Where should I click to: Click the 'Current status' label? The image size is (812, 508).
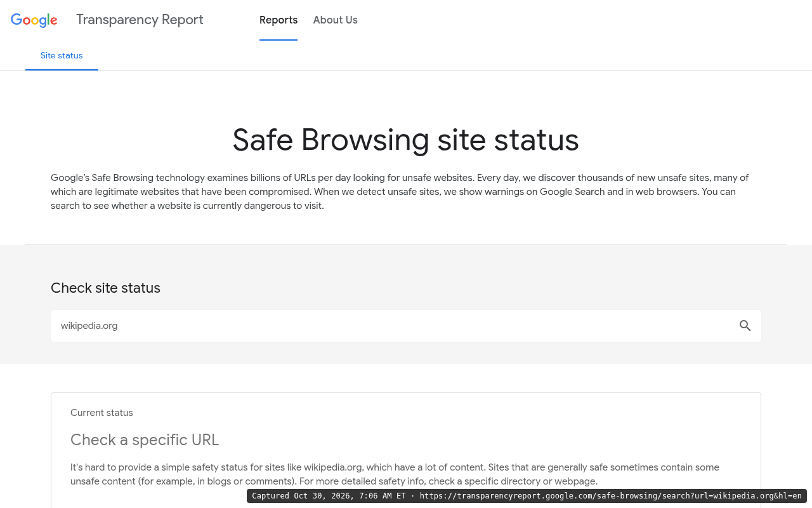coord(101,413)
